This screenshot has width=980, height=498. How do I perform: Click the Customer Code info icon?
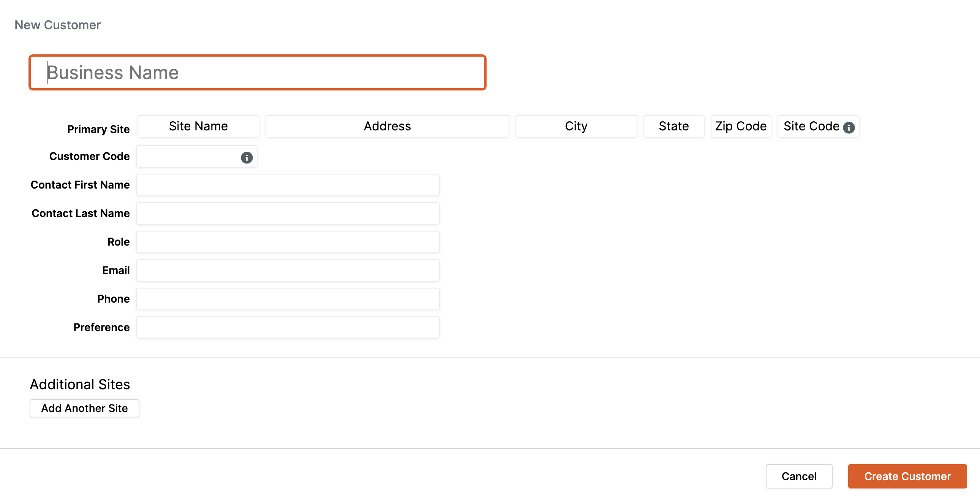click(247, 157)
